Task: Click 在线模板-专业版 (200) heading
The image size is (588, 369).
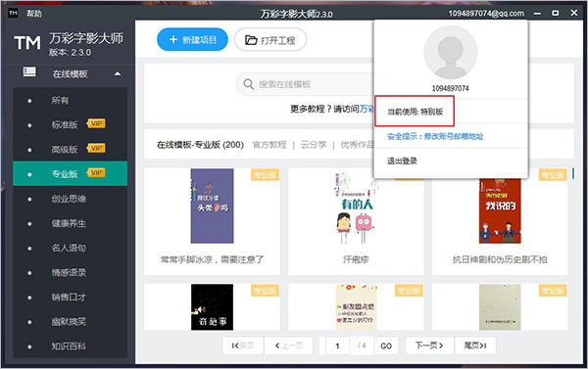Action: coord(200,145)
